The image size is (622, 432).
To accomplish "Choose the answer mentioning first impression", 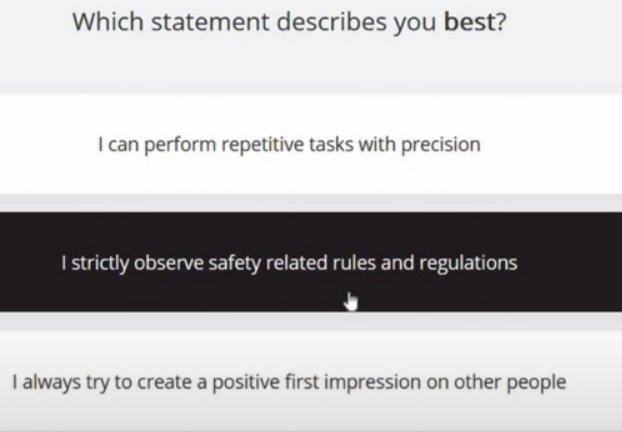I will pos(311,381).
